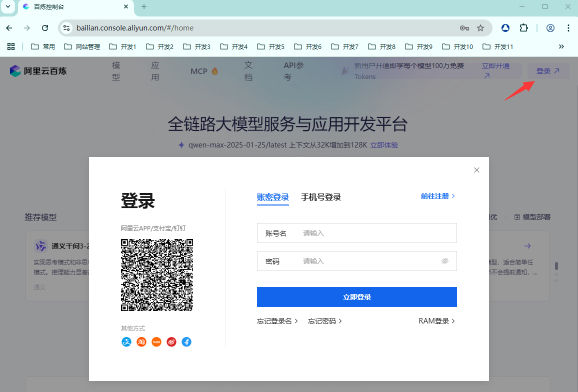578x392 pixels.
Task: Go forward in browser history
Action: pos(27,28)
